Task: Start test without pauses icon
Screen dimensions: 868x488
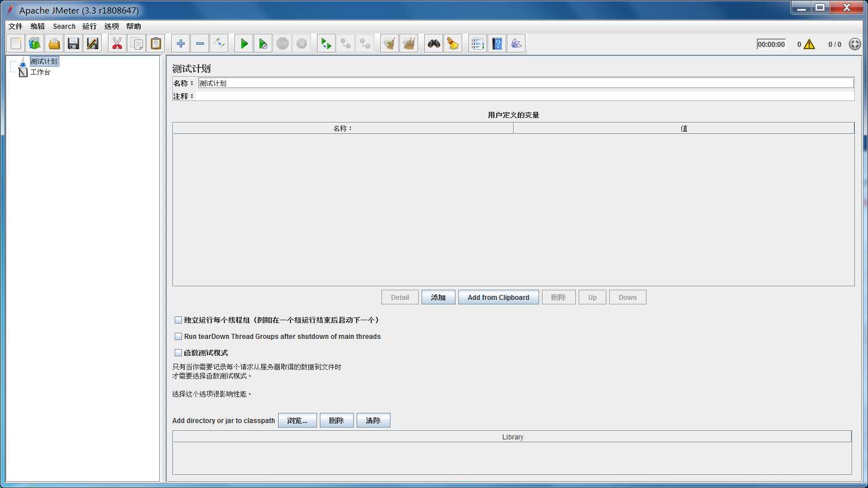Action: click(263, 43)
